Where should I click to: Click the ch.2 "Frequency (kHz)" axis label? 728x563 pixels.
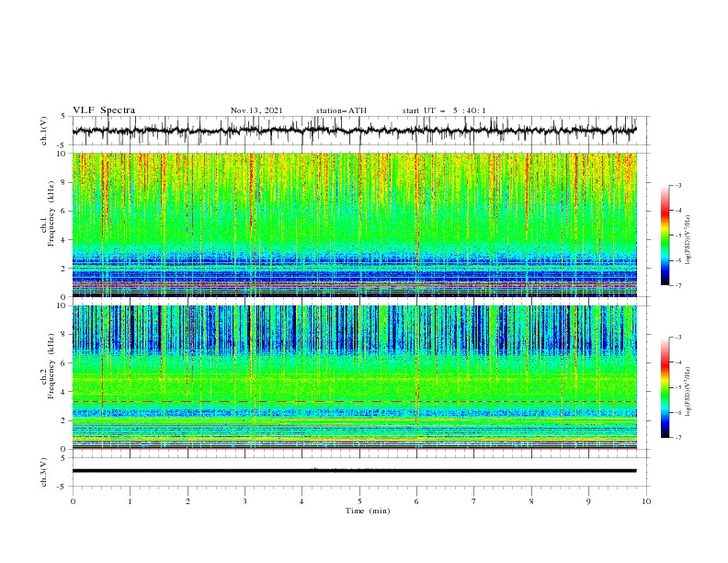click(51, 366)
